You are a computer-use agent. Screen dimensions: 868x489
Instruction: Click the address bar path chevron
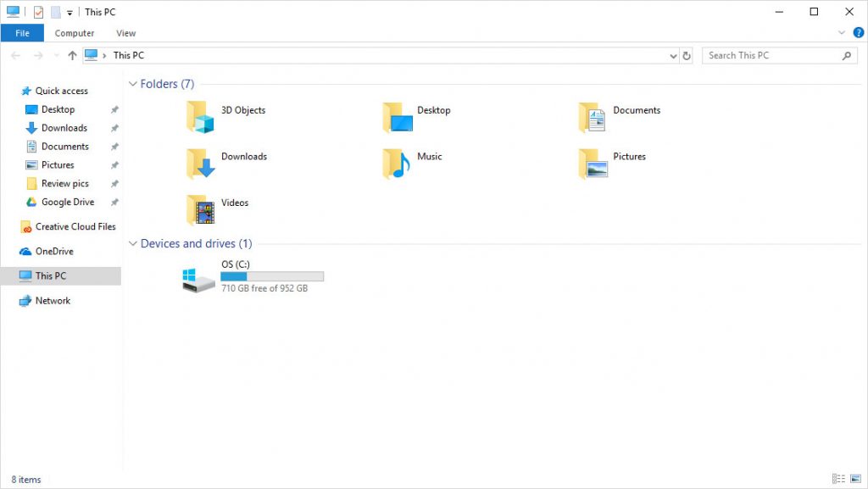(104, 55)
